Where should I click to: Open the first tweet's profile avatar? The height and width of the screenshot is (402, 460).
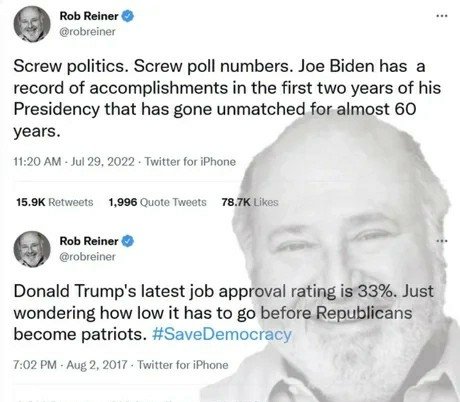click(32, 24)
